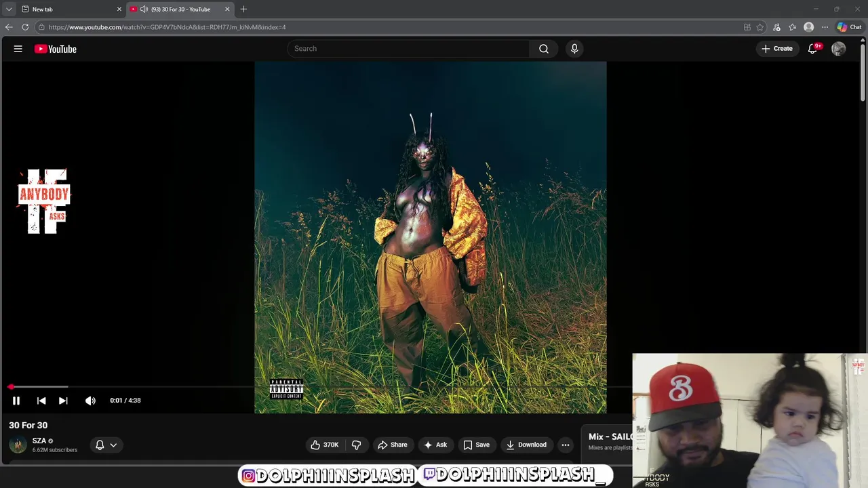Ask about this video
The image size is (868, 488).
pyautogui.click(x=435, y=445)
